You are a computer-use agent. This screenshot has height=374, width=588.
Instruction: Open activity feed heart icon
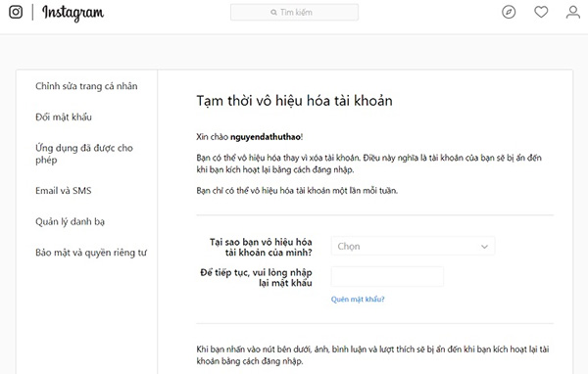pyautogui.click(x=541, y=12)
